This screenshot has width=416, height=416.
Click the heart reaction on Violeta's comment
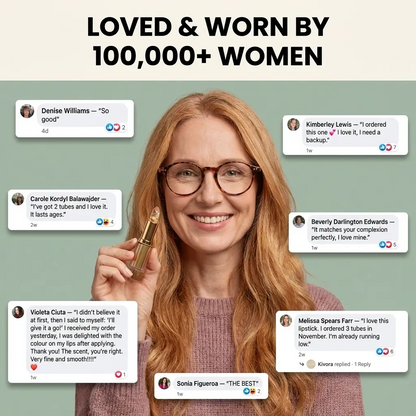point(118,374)
